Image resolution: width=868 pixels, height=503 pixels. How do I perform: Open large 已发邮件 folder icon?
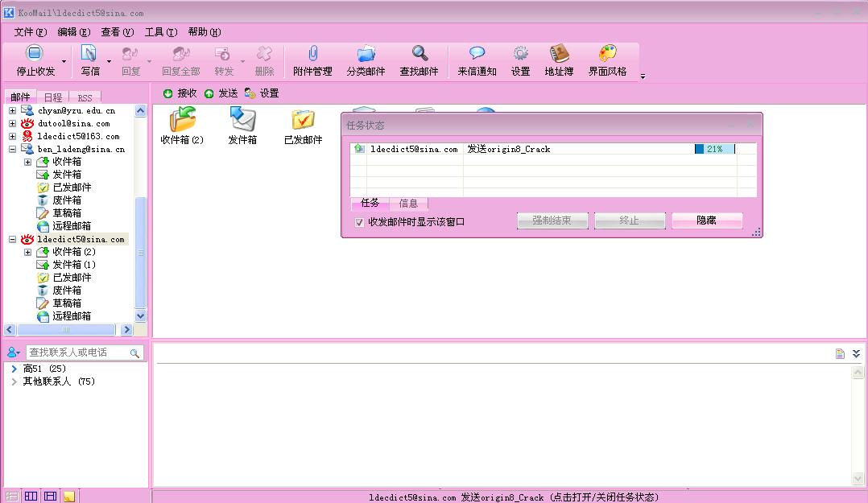[x=303, y=119]
